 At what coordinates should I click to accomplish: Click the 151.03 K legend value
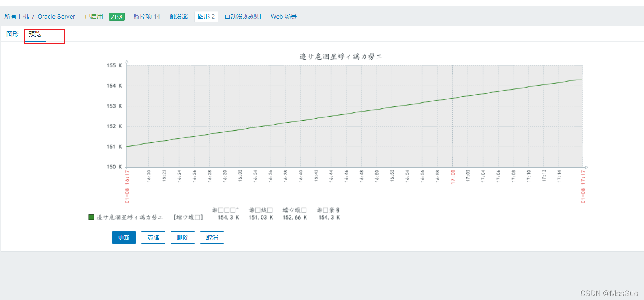[x=261, y=218]
